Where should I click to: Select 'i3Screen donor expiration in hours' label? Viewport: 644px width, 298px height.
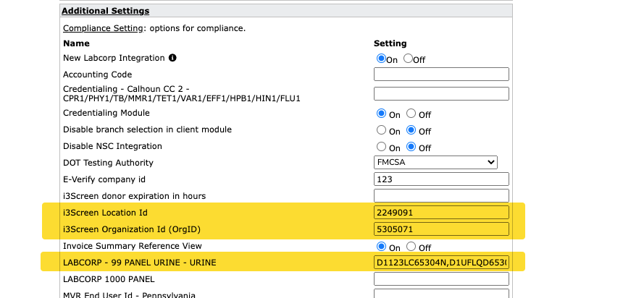134,196
